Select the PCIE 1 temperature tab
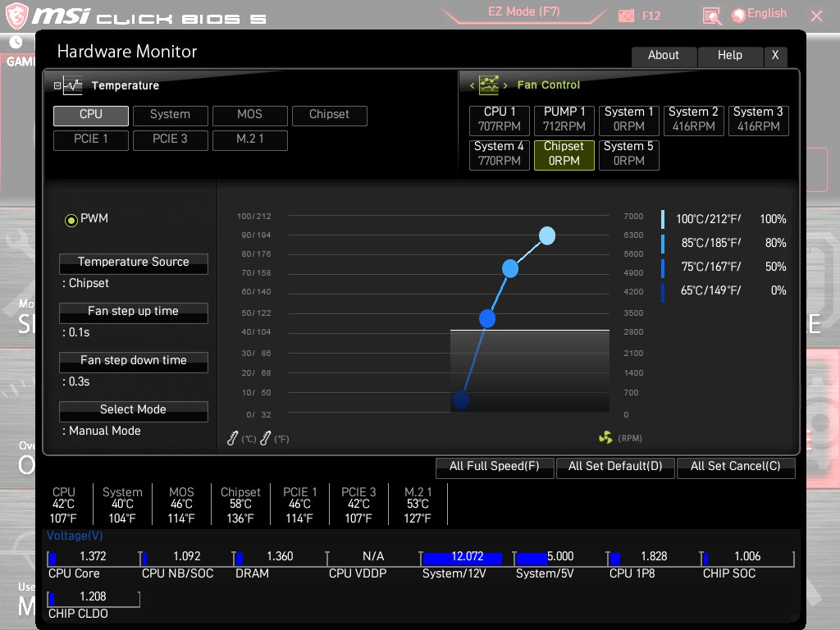 point(91,140)
